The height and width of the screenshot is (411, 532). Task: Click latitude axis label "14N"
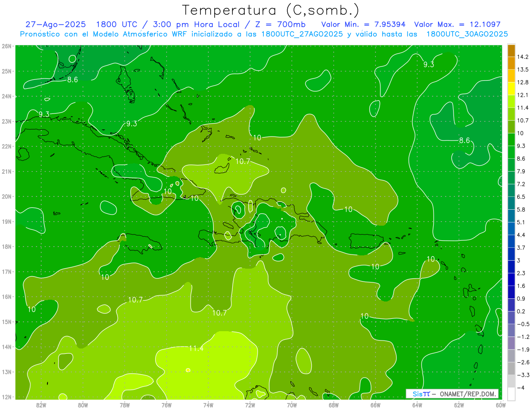coord(7,347)
